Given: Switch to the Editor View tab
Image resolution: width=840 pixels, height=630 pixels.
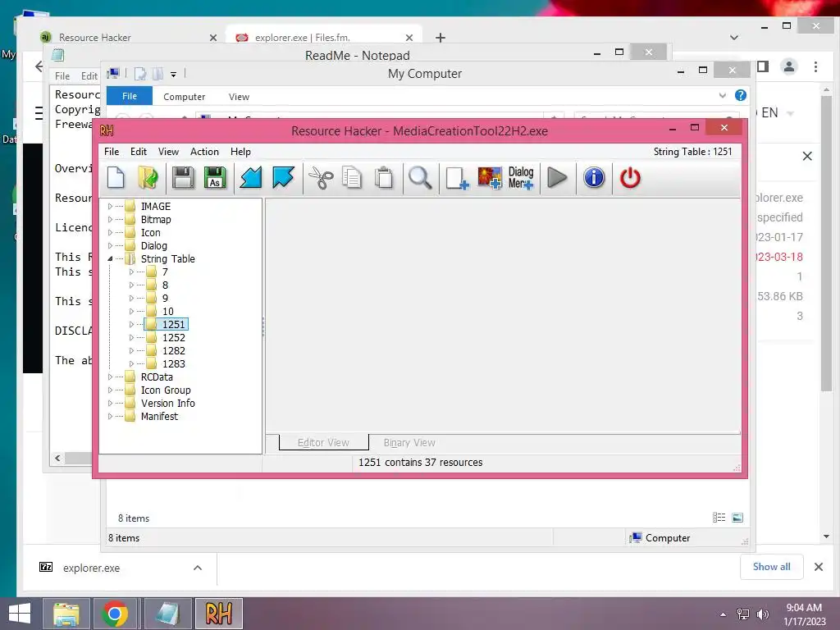Looking at the screenshot, I should pos(323,442).
